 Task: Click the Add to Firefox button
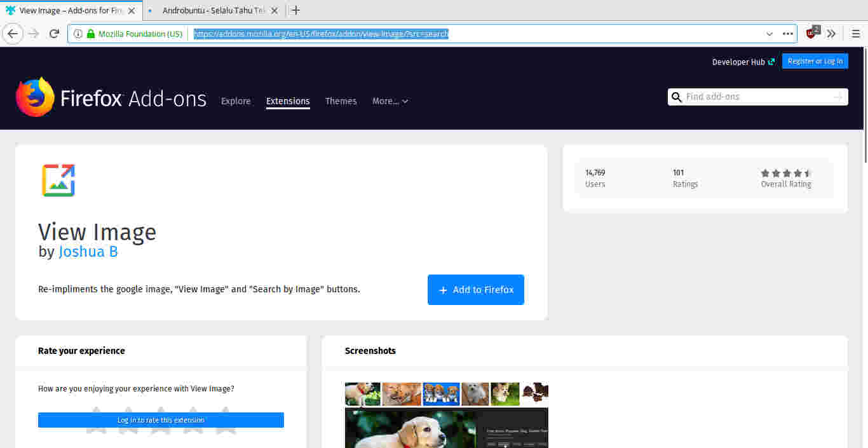475,290
